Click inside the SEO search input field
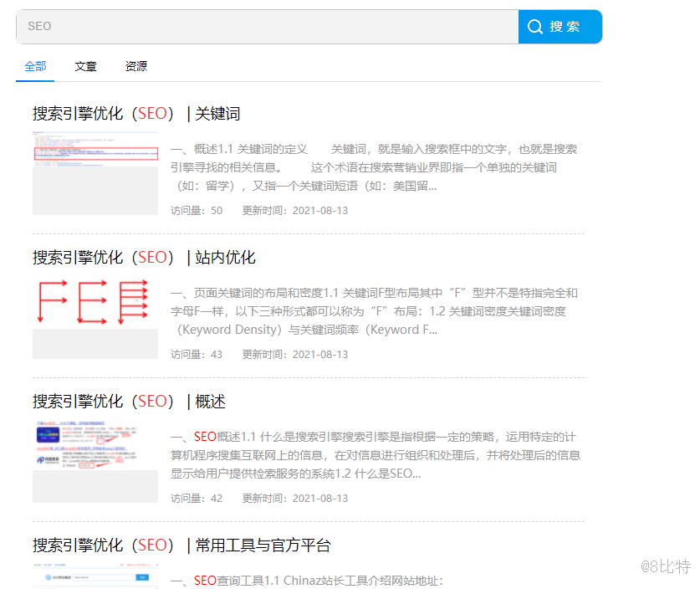 [251, 26]
